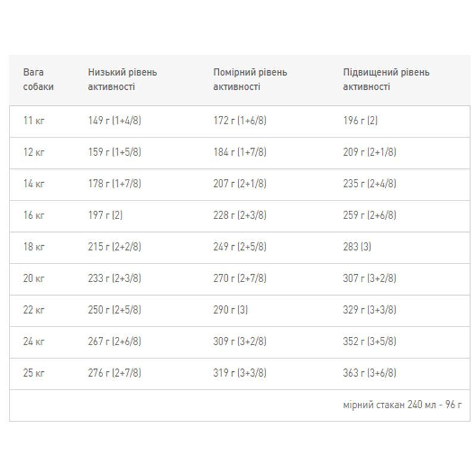The image size is (476, 476).
Task: Click the 270 г (2+7/8) cell
Action: pyautogui.click(x=240, y=278)
